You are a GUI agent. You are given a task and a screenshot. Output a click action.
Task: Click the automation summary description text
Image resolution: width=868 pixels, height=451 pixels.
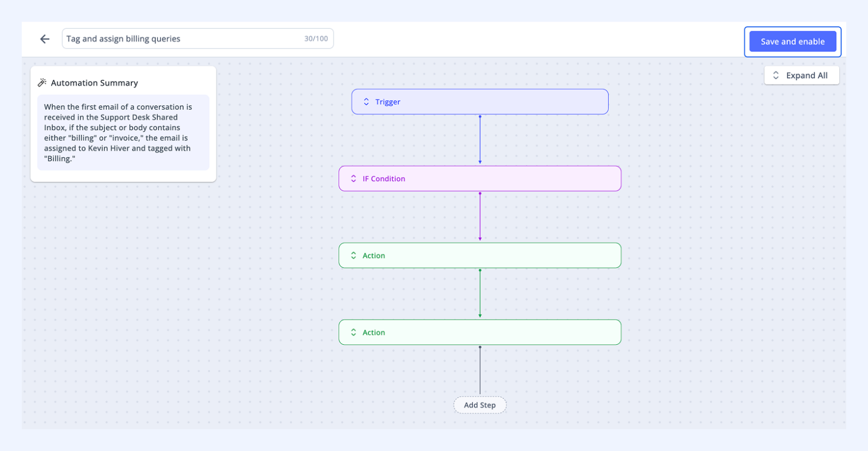(123, 133)
